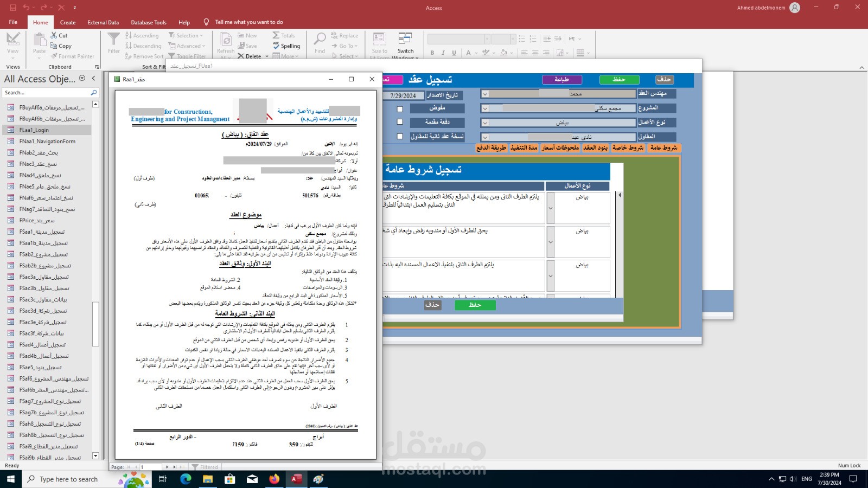
Task: Click the Italic formatting icon
Action: pos(443,53)
